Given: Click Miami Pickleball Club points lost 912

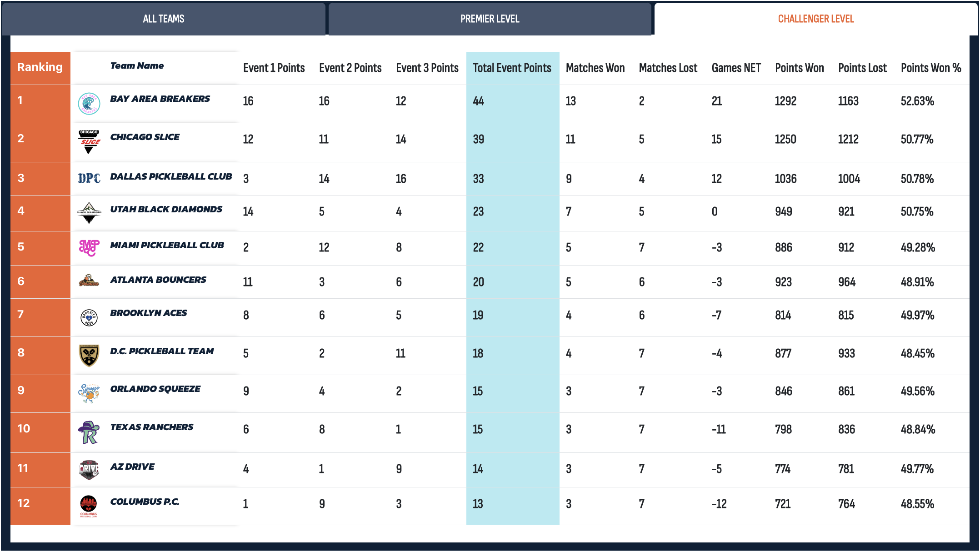Looking at the screenshot, I should 846,247.
